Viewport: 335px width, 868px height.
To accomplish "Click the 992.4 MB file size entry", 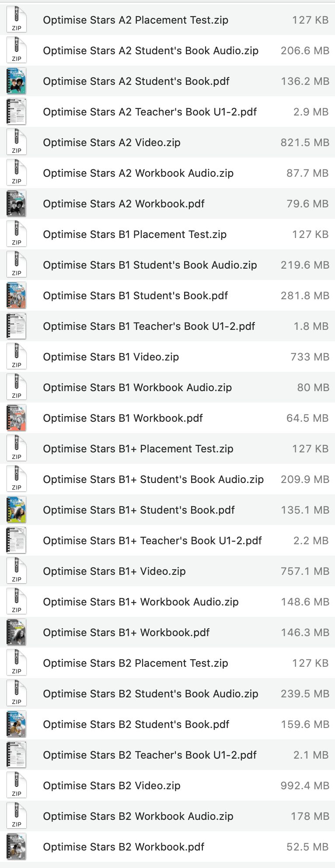I will [305, 786].
